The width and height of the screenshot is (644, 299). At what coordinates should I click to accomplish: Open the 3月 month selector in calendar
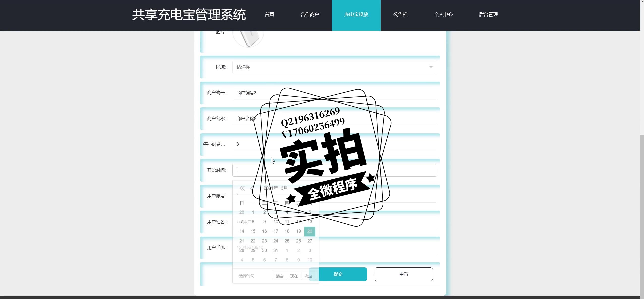(x=284, y=188)
